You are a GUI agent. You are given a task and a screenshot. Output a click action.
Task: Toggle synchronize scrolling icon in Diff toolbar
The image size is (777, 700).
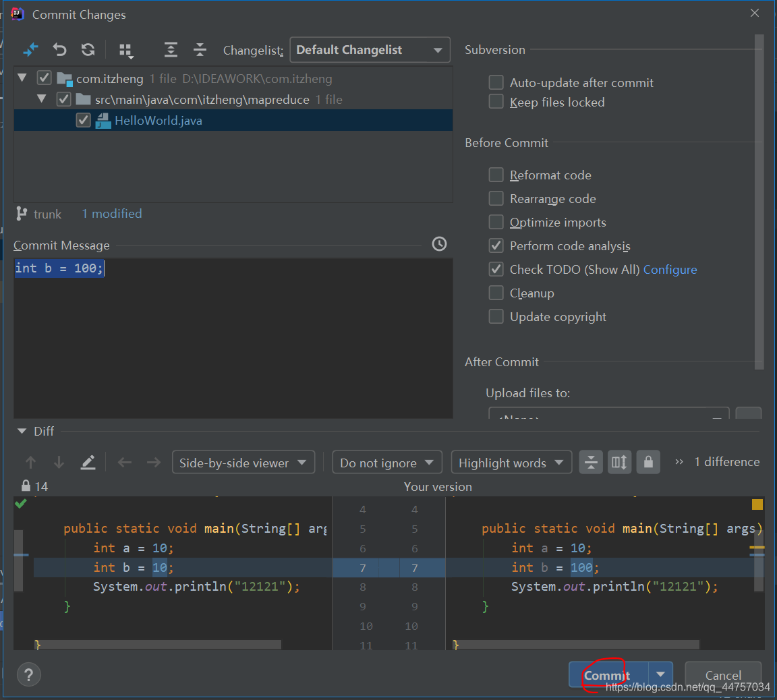point(619,463)
